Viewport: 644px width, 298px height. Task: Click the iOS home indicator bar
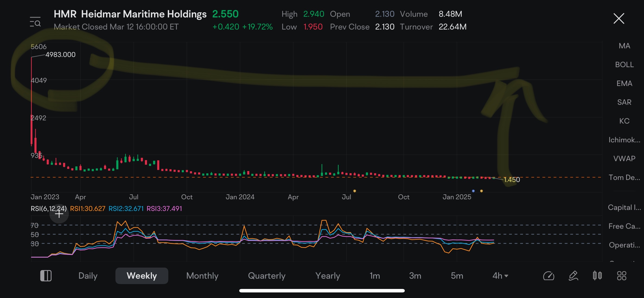pos(322,291)
